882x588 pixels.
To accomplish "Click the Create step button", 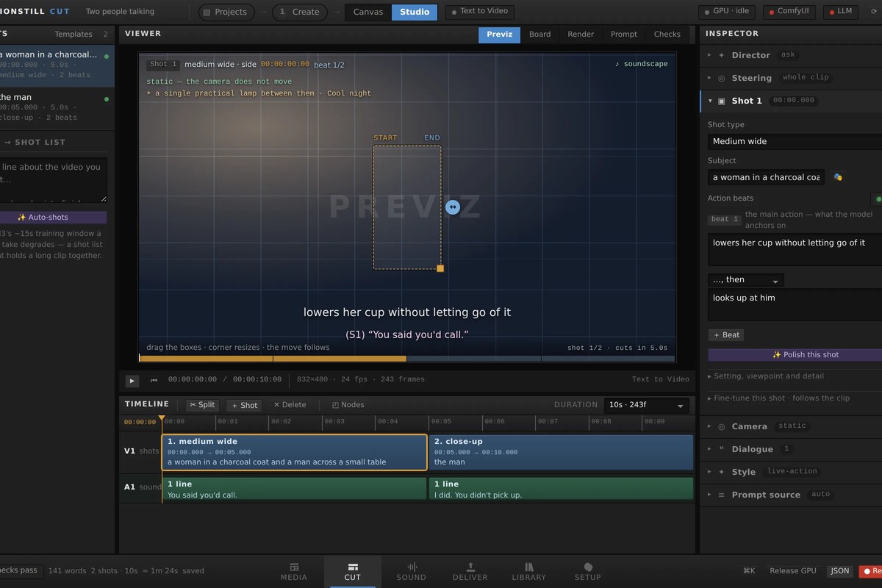I will coord(300,12).
